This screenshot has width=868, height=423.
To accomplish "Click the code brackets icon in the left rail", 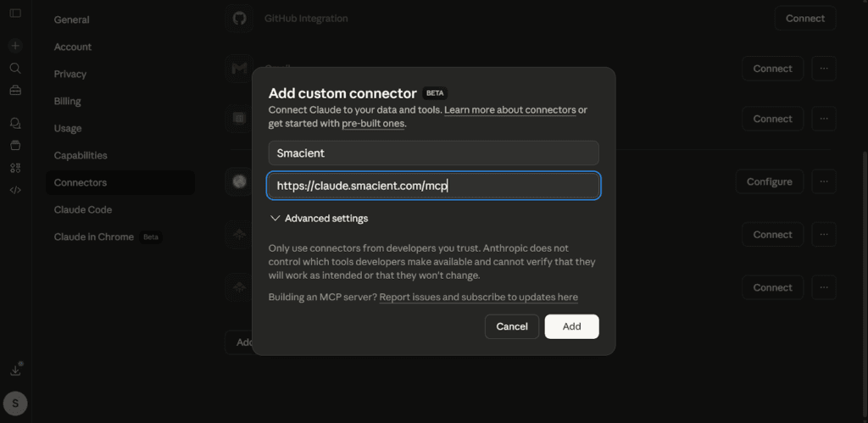I will [15, 190].
